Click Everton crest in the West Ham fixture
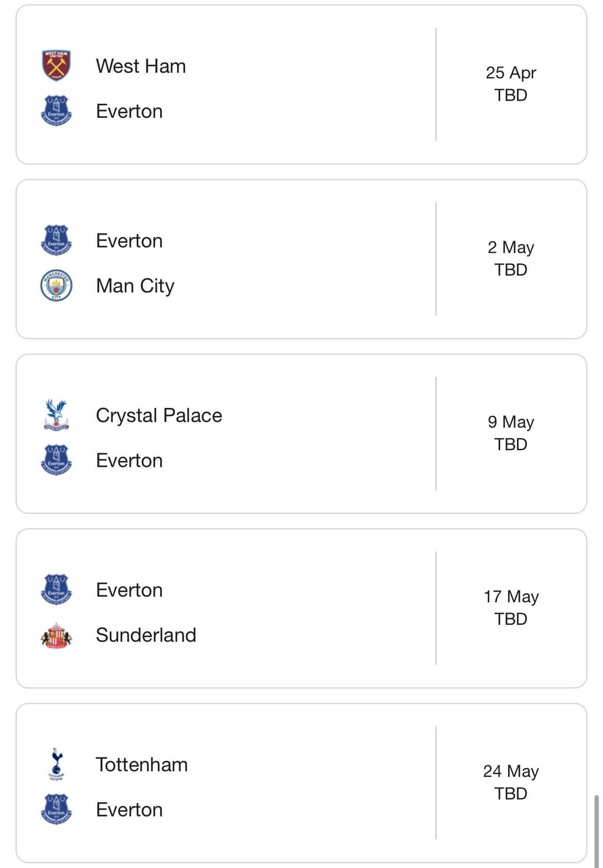The image size is (603, 868). pyautogui.click(x=56, y=111)
